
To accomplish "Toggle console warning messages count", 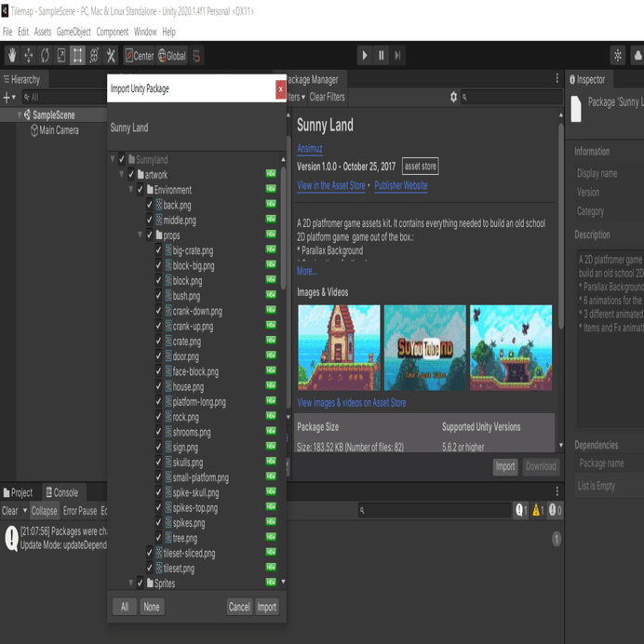I will click(x=538, y=511).
